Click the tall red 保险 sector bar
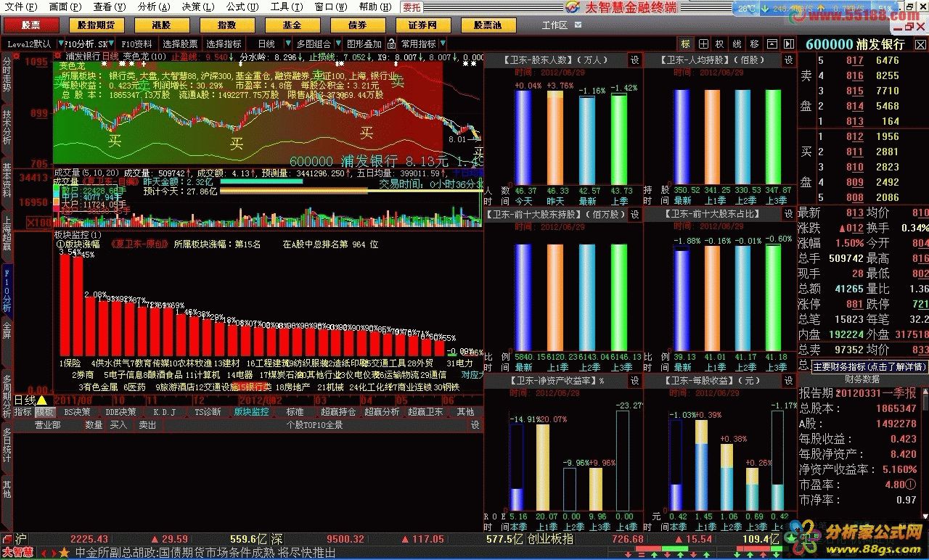 pos(66,305)
